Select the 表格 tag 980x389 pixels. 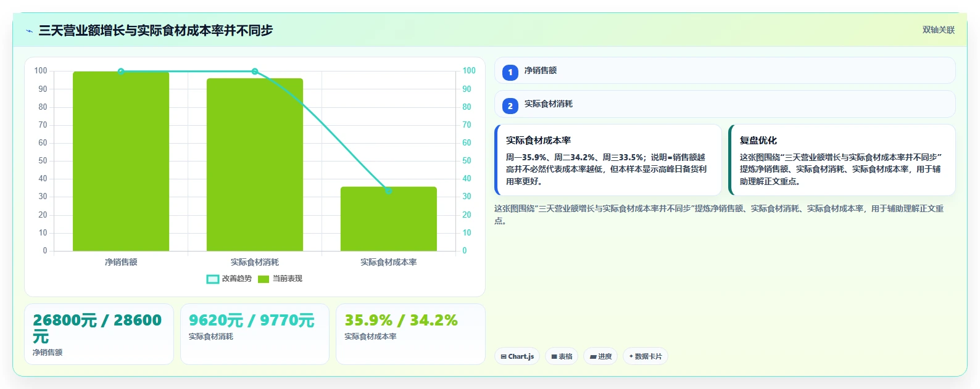(x=562, y=356)
